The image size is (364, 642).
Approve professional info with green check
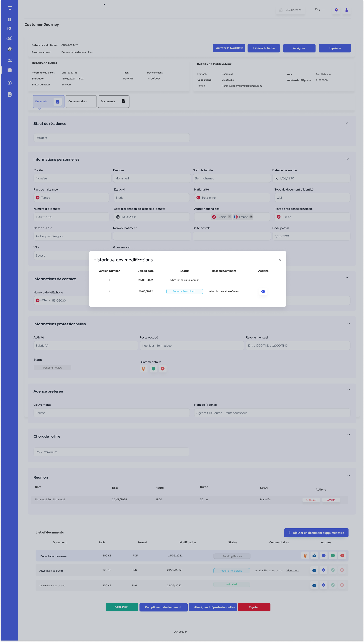tap(154, 369)
